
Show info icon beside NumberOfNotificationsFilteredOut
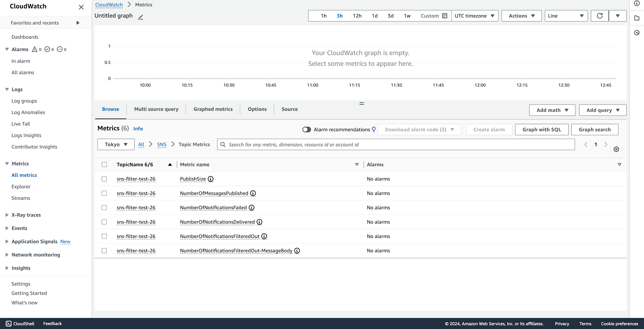pyautogui.click(x=264, y=236)
